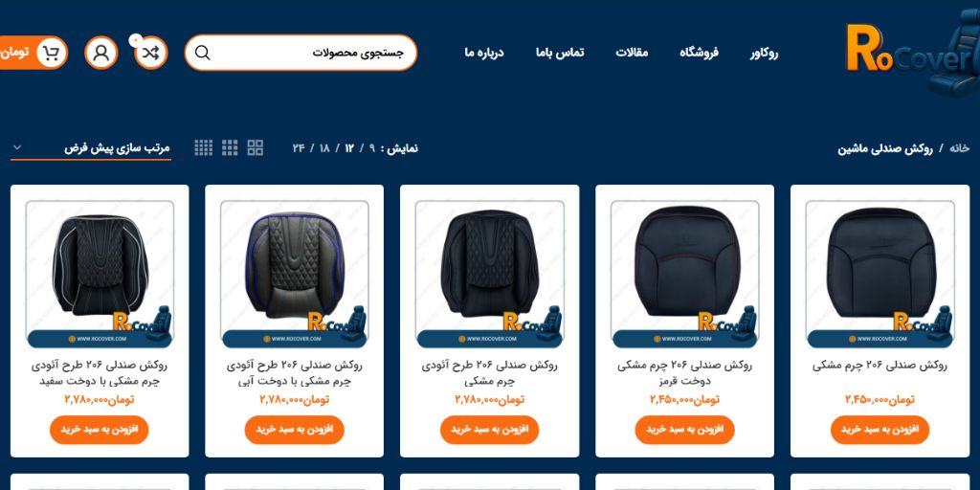Open the shopping cart icon
Viewport: 980px width, 490px height.
click(52, 54)
